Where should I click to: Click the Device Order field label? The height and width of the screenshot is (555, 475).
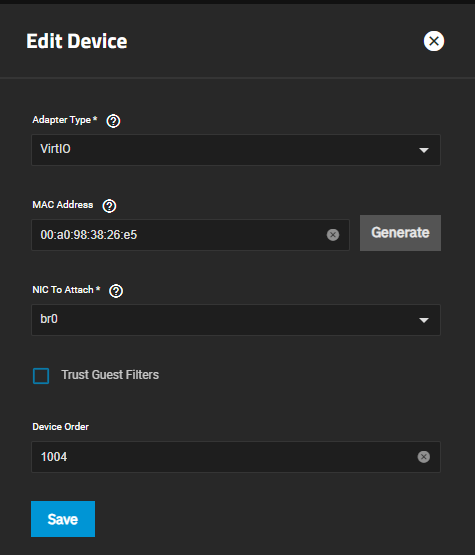click(61, 427)
